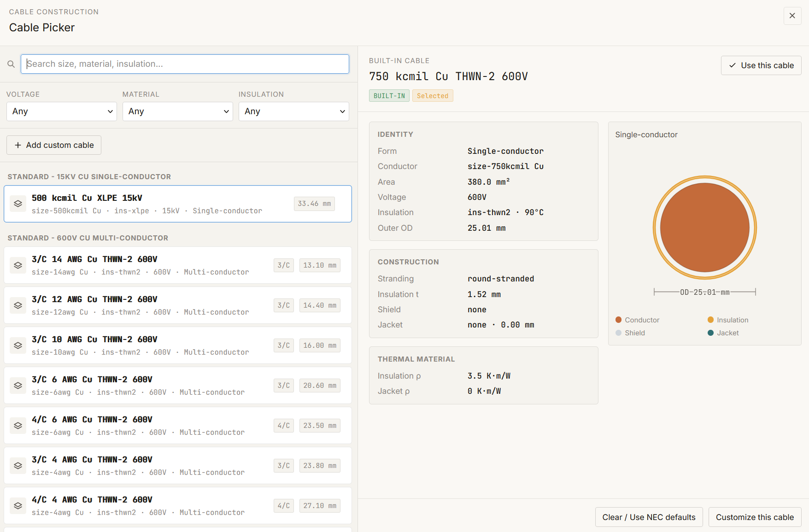Click the plus icon on Add custom cable
The width and height of the screenshot is (809, 532).
pyautogui.click(x=18, y=145)
